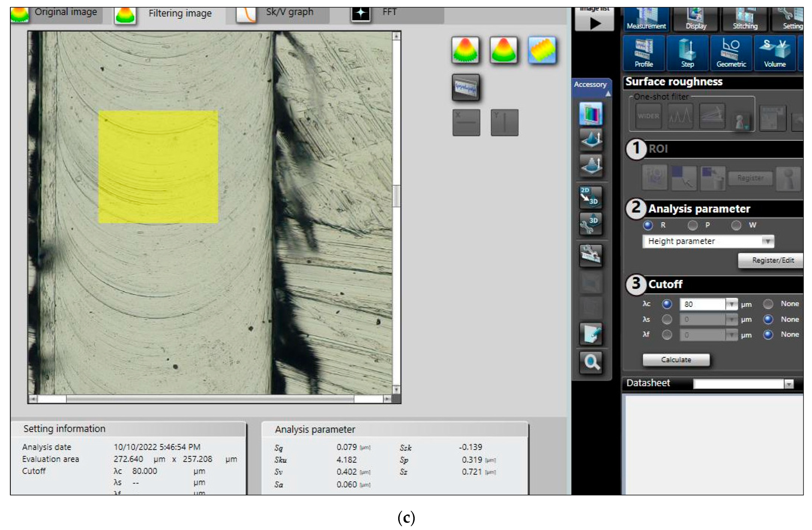Click the 2D to 3D conversion icon
Screen dimensions: 812x530
tap(591, 197)
